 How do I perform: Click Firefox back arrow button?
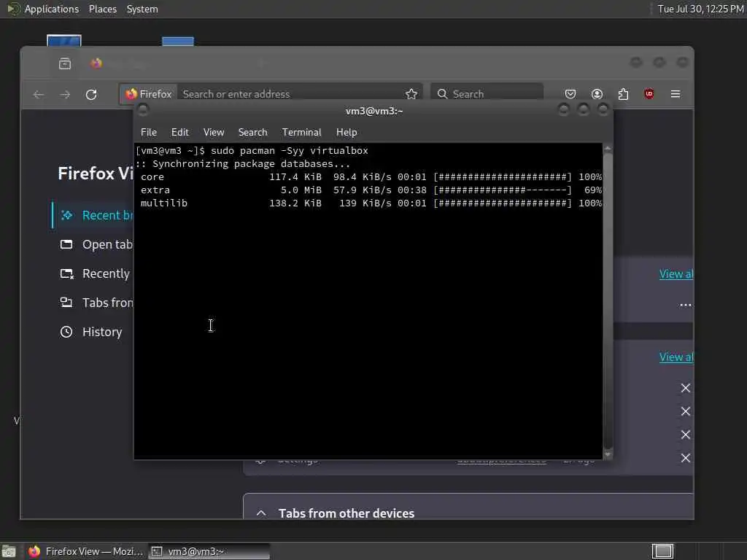(x=39, y=94)
